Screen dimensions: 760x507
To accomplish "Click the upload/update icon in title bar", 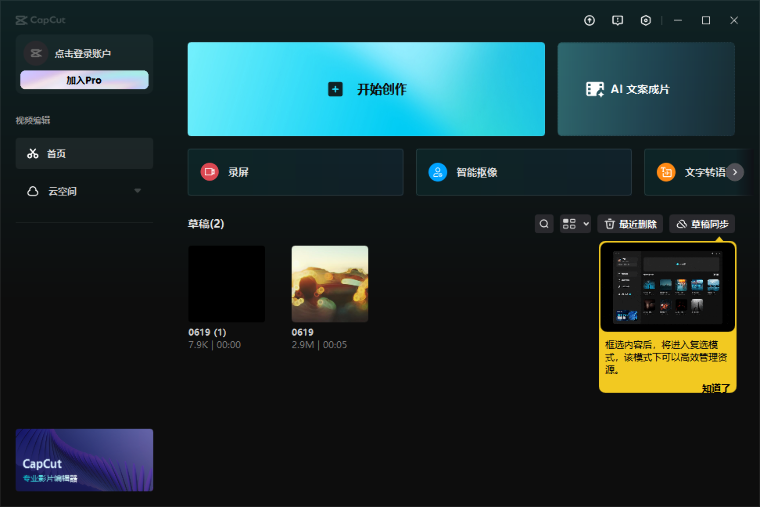I will click(x=590, y=20).
